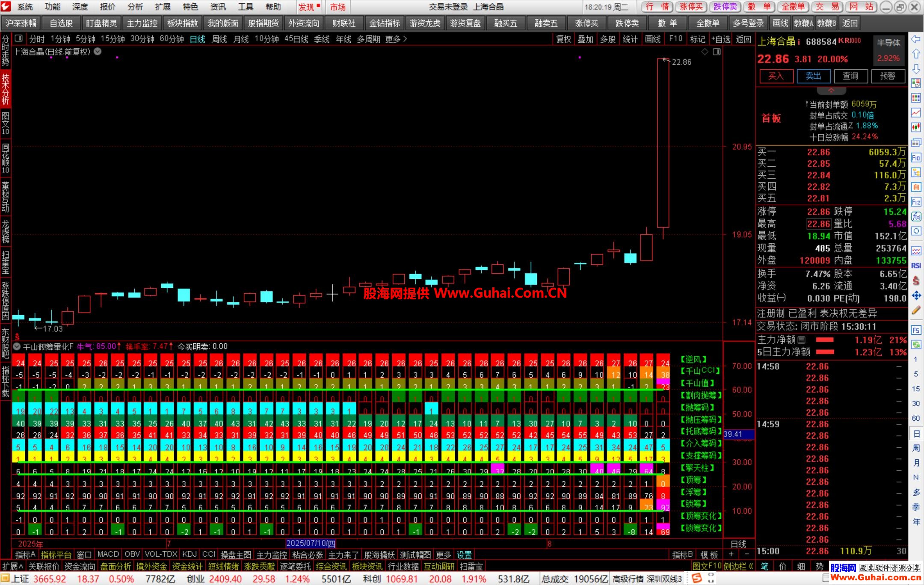Click the up arrow icon in right sidebar
Screen dimensions: 924x585
915,54
